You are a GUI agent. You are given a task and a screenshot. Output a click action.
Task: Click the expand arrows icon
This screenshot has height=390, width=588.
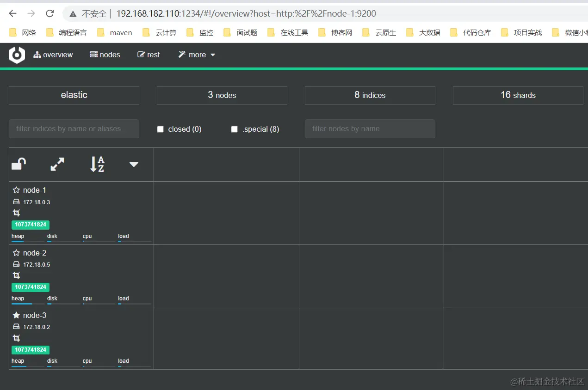pos(57,164)
